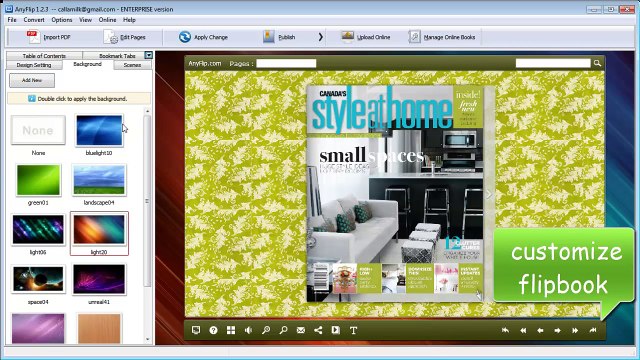Show page thumbnails with the grid icon
This screenshot has height=360, width=640.
pyautogui.click(x=231, y=330)
